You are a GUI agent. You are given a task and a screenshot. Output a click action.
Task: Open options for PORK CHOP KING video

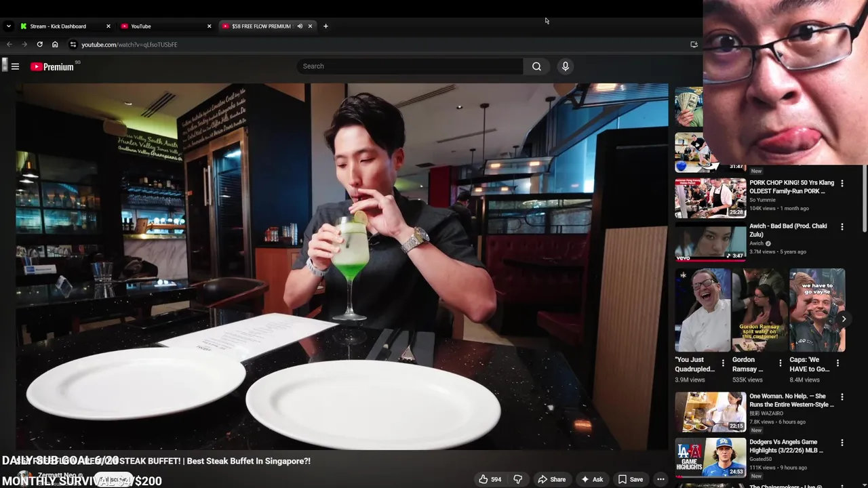coord(842,184)
